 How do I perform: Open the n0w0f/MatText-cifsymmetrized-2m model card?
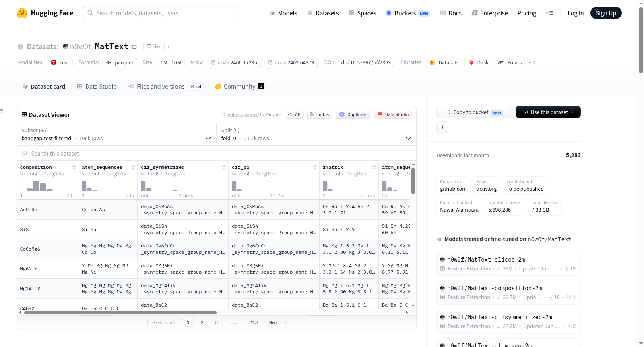pyautogui.click(x=508, y=321)
